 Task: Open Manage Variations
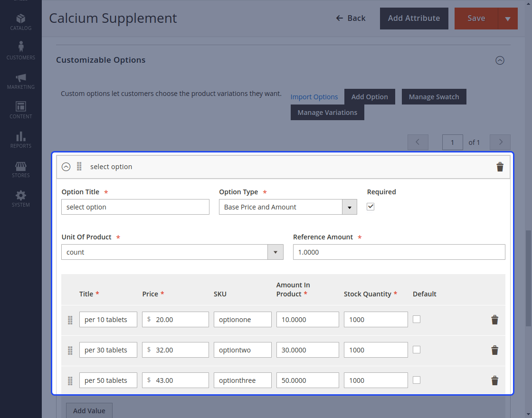tap(327, 112)
